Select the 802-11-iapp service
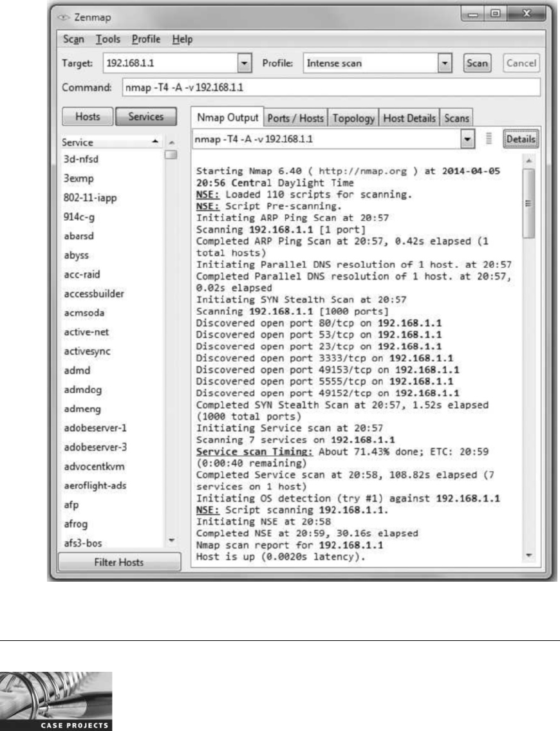 point(90,198)
